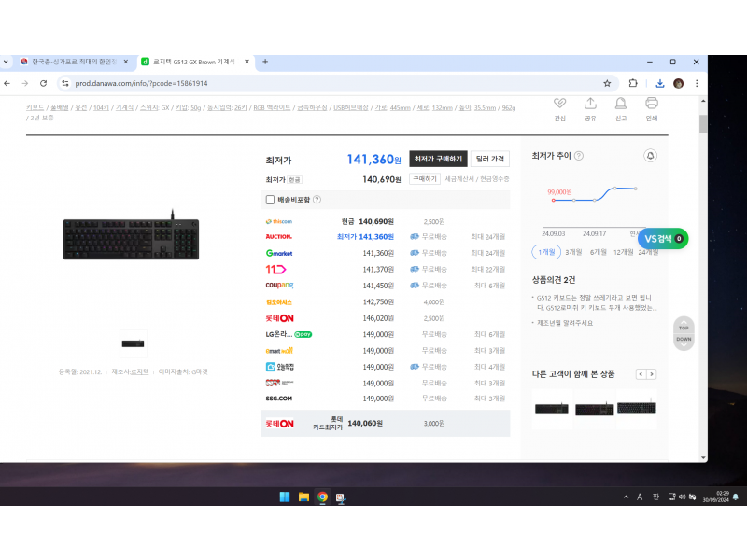747x560 pixels.
Task: Select the 3개월 price trend period
Action: (573, 252)
